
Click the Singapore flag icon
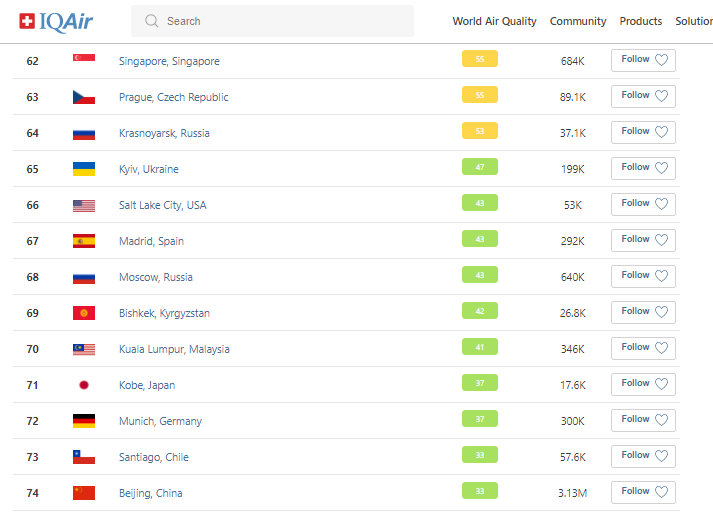84,61
